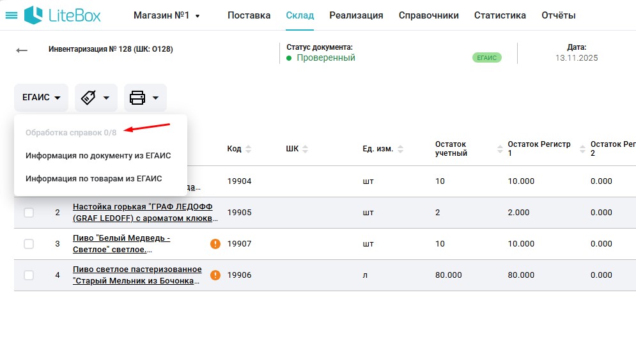Click the green ЕГАИС status badge

[x=486, y=57]
